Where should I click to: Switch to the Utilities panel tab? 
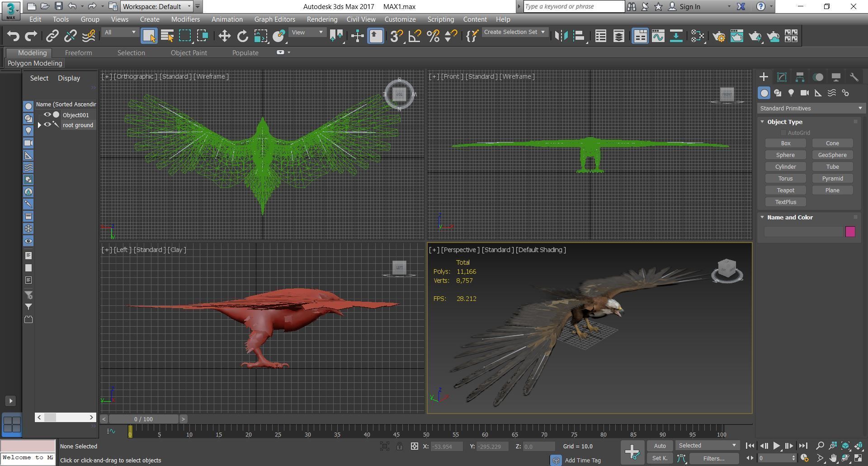coord(854,77)
